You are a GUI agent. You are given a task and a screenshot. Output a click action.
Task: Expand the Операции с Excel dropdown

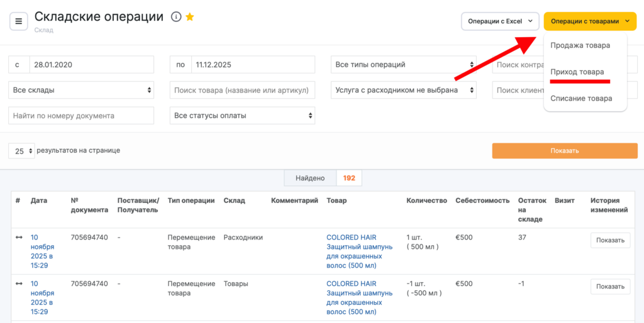(x=500, y=21)
